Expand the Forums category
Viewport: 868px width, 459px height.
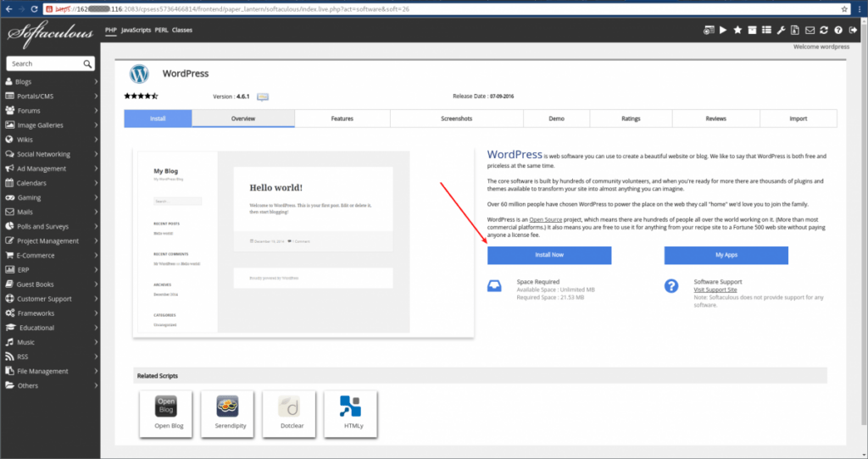tap(51, 111)
